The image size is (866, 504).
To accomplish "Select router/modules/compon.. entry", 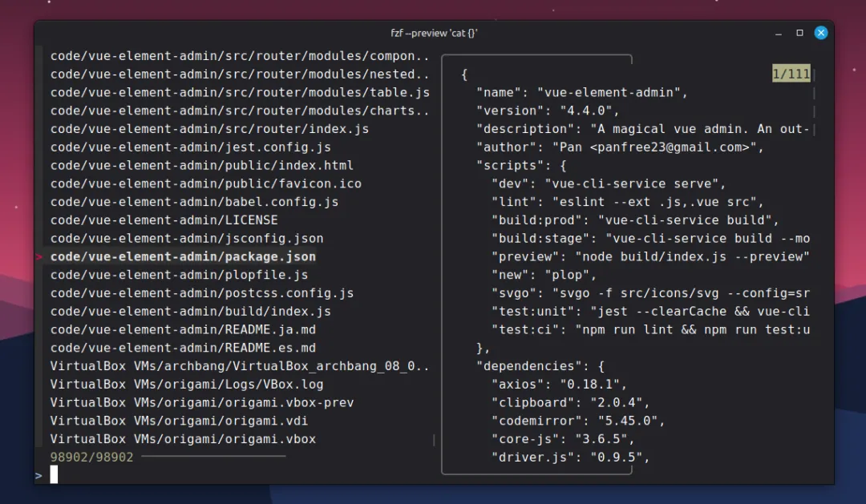I will click(x=240, y=56).
